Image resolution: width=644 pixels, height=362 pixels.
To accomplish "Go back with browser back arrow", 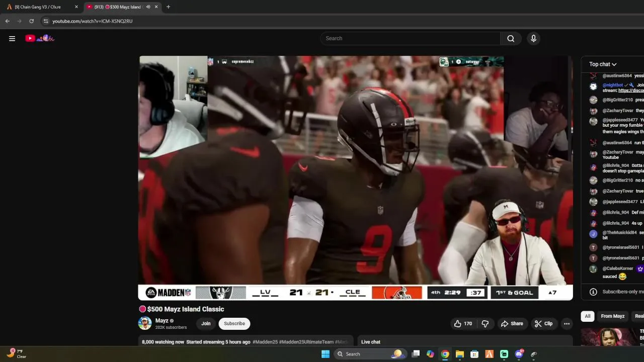I will click(x=7, y=21).
